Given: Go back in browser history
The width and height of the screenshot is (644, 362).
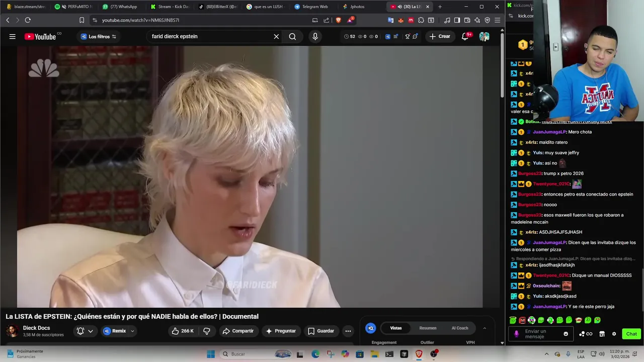Looking at the screenshot, I should 8,20.
